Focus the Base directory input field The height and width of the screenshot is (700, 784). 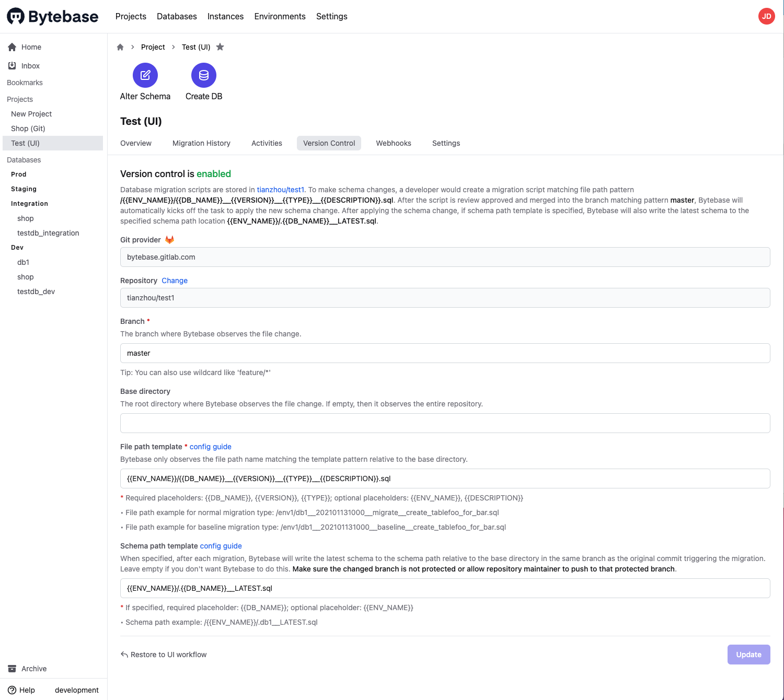coord(445,423)
